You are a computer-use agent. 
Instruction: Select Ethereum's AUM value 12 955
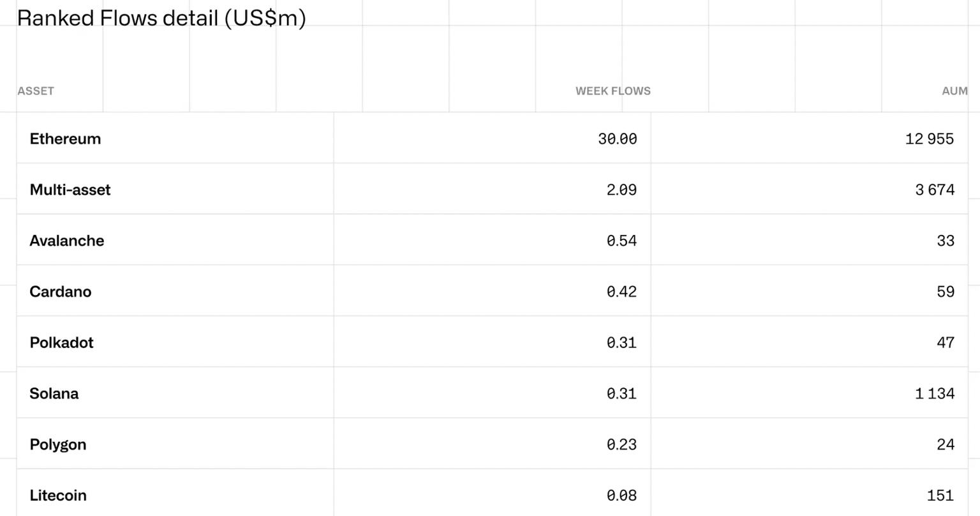pyautogui.click(x=929, y=139)
